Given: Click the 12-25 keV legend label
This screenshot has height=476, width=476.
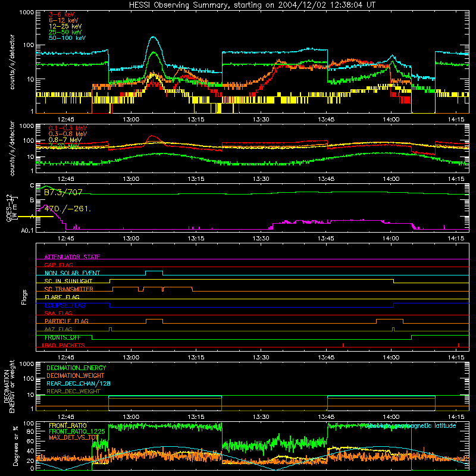Looking at the screenshot, I should click(x=65, y=26).
